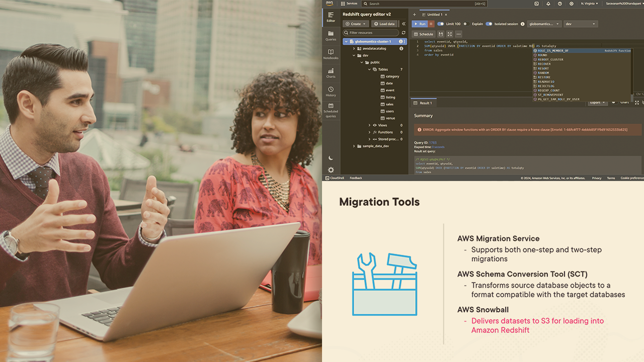Run the current query
This screenshot has width=644, height=362.
point(419,24)
